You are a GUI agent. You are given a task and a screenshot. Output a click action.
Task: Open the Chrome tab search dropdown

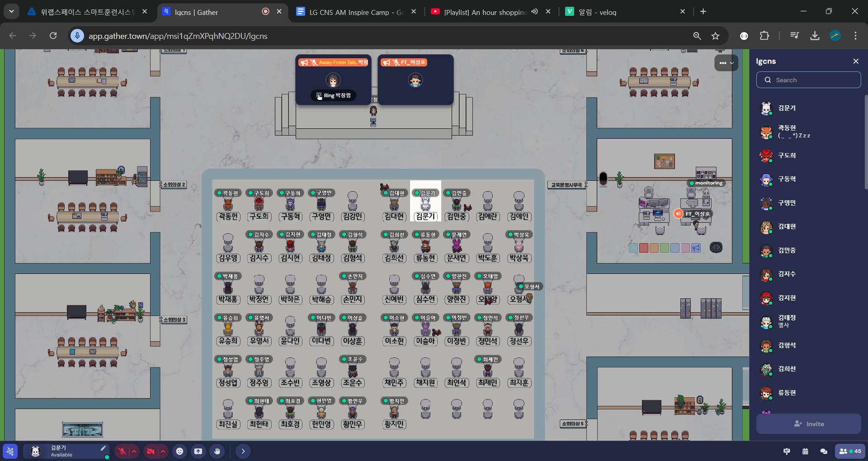click(11, 12)
